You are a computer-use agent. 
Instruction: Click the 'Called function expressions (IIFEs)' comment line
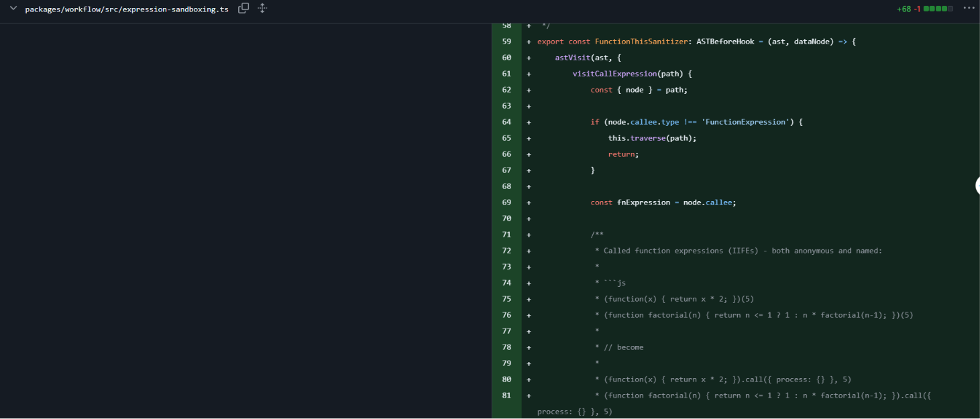click(x=739, y=251)
